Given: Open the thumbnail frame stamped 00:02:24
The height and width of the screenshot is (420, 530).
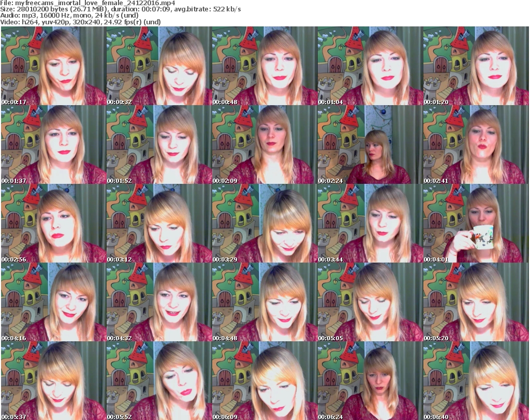Looking at the screenshot, I should pyautogui.click(x=370, y=144).
